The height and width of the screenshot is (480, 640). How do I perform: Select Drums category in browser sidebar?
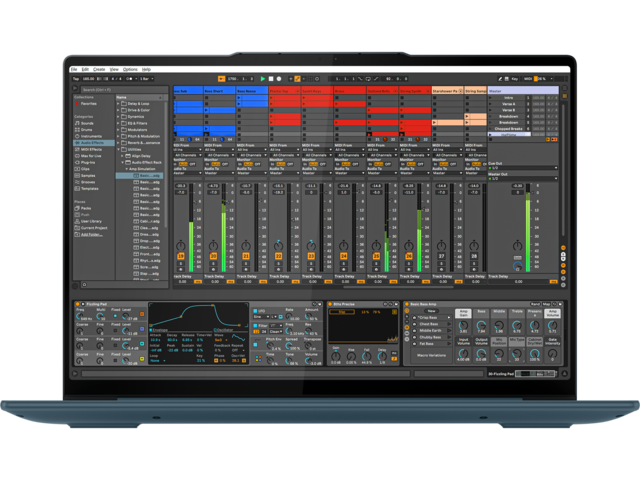pos(87,129)
